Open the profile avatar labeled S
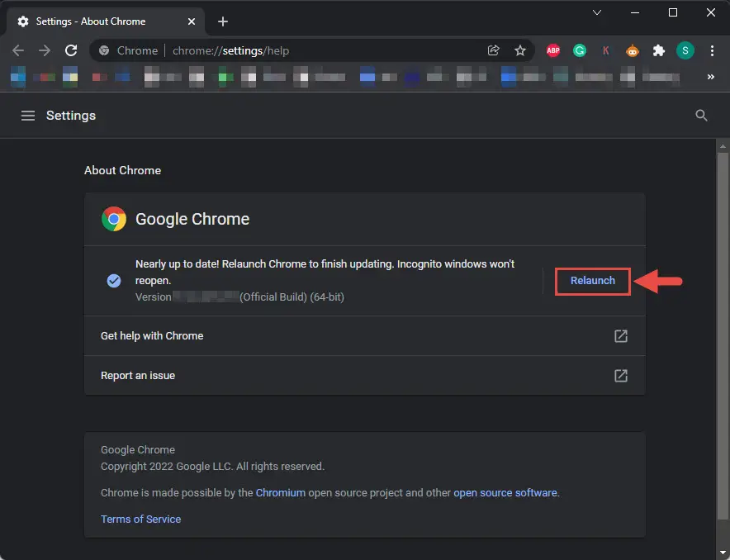Image resolution: width=730 pixels, height=560 pixels. (x=685, y=50)
